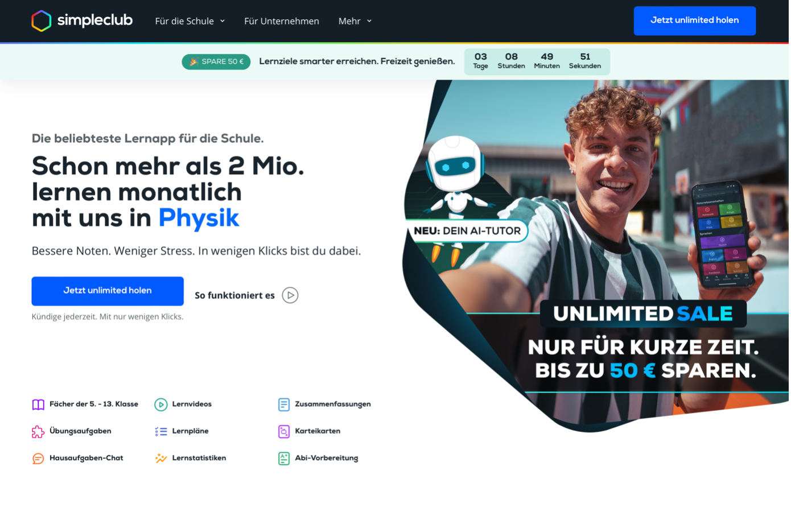Play the 'So funktioniert es' video
This screenshot has width=791, height=532.
290,296
